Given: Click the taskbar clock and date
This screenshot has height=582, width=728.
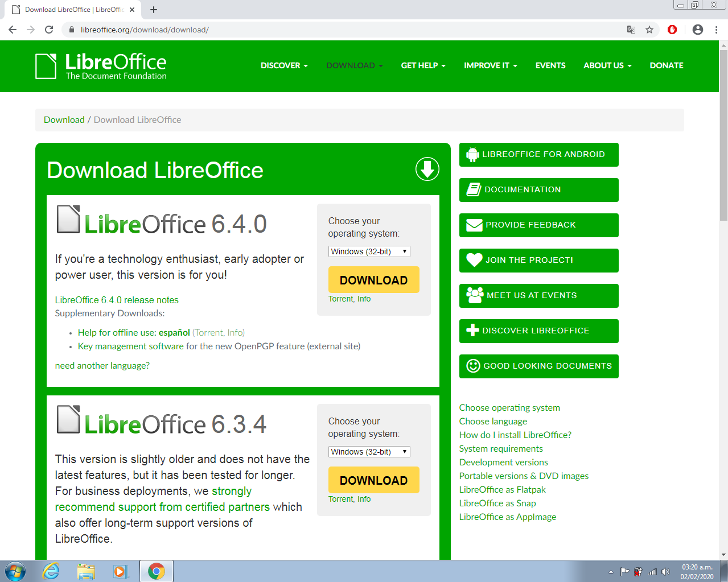Looking at the screenshot, I should [697, 572].
